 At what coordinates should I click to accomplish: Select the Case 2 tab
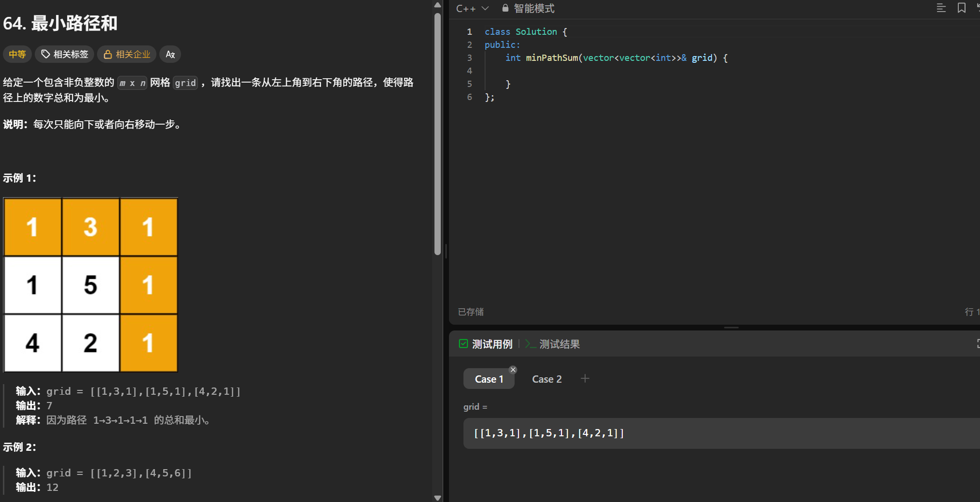tap(547, 379)
